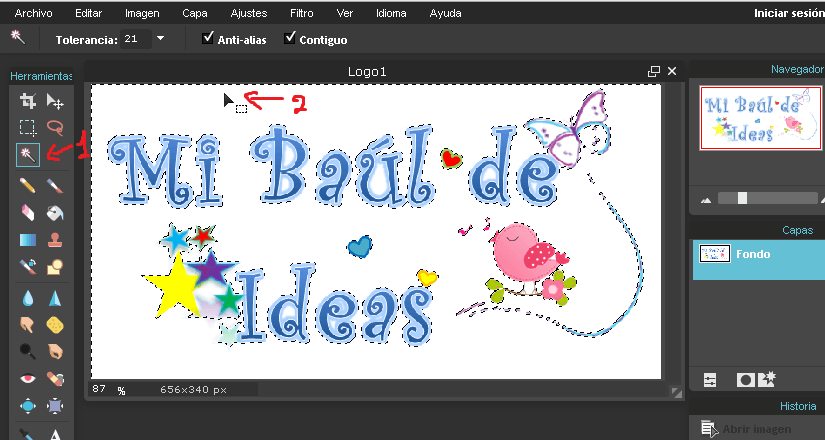This screenshot has height=440, width=825.
Task: Click Abrir imagen in History panel
Action: pos(757,429)
